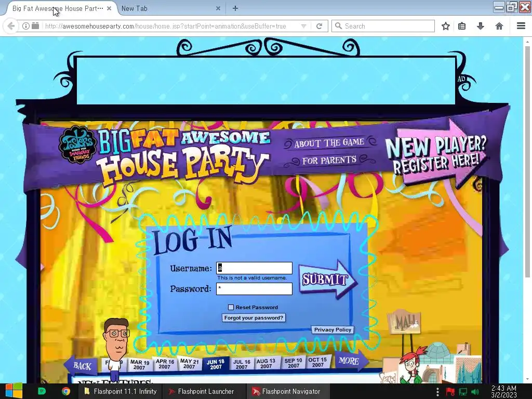
Task: Click the Mall signpost
Action: (x=405, y=322)
